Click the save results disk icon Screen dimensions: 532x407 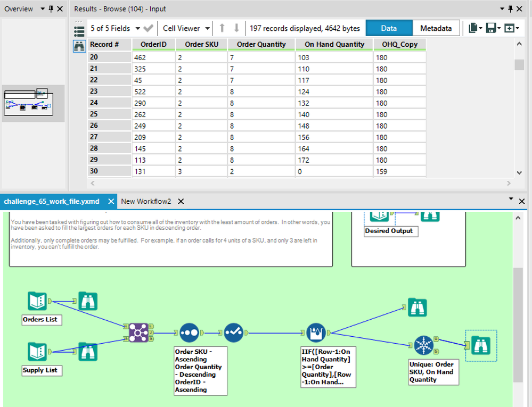(x=491, y=28)
